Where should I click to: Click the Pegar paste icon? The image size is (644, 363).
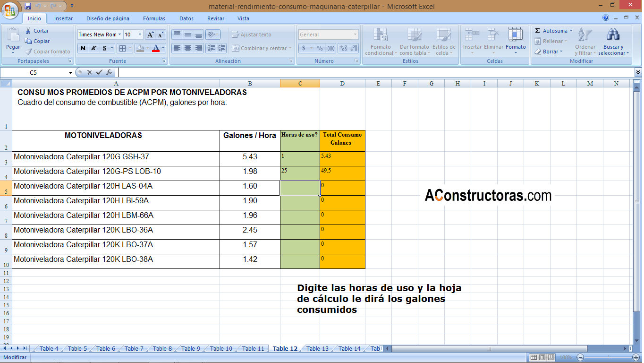13,35
